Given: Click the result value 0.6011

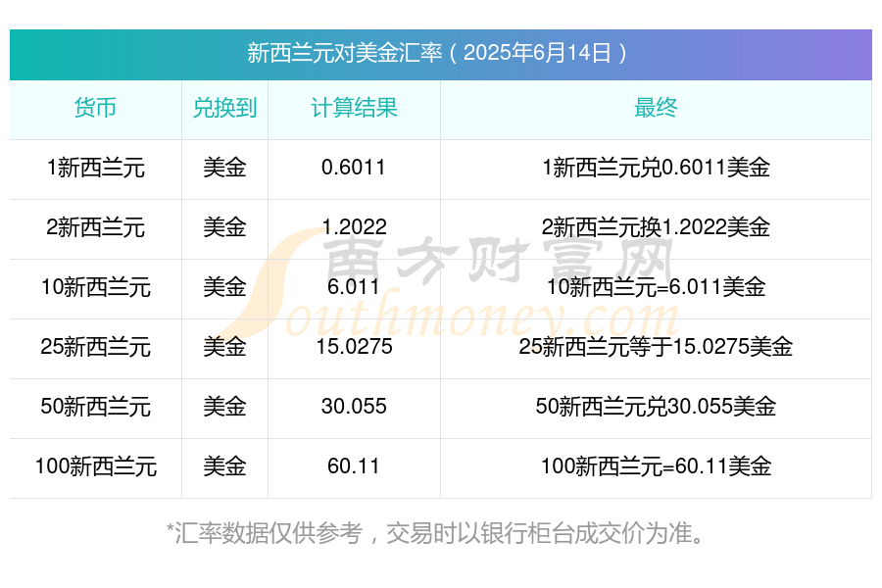Looking at the screenshot, I should [x=354, y=168].
